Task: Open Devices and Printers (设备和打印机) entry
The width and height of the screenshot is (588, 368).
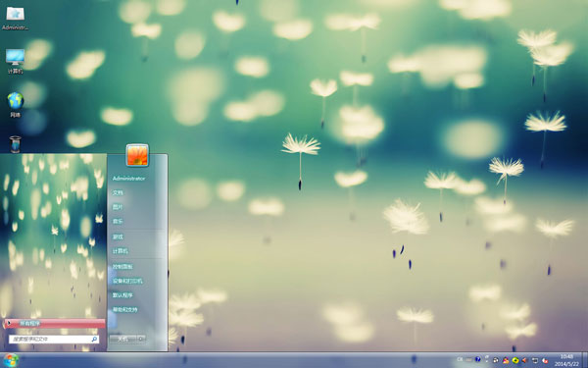Action: 127,281
